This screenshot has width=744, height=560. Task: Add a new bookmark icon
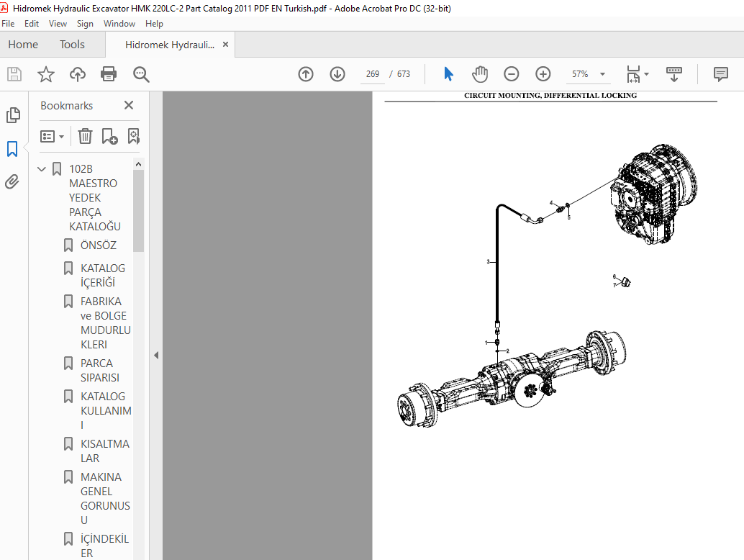coord(109,137)
